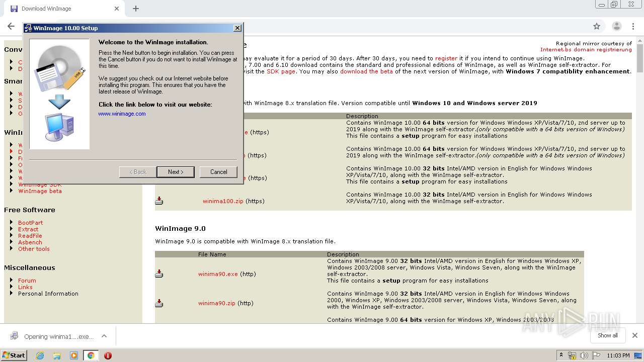644x362 pixels.
Task: Open the winima90.exe download link
Action: point(218,274)
